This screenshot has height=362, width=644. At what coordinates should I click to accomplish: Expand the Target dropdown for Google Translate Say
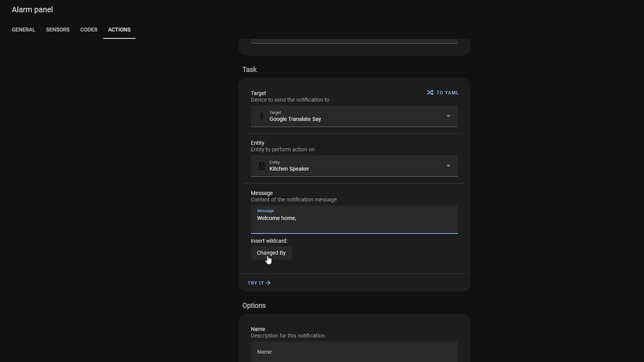coord(448,116)
